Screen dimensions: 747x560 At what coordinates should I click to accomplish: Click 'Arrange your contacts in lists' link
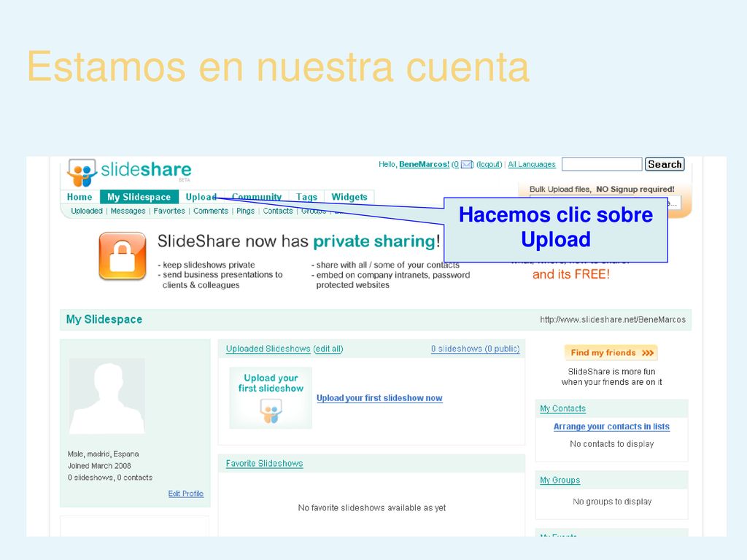(x=612, y=427)
